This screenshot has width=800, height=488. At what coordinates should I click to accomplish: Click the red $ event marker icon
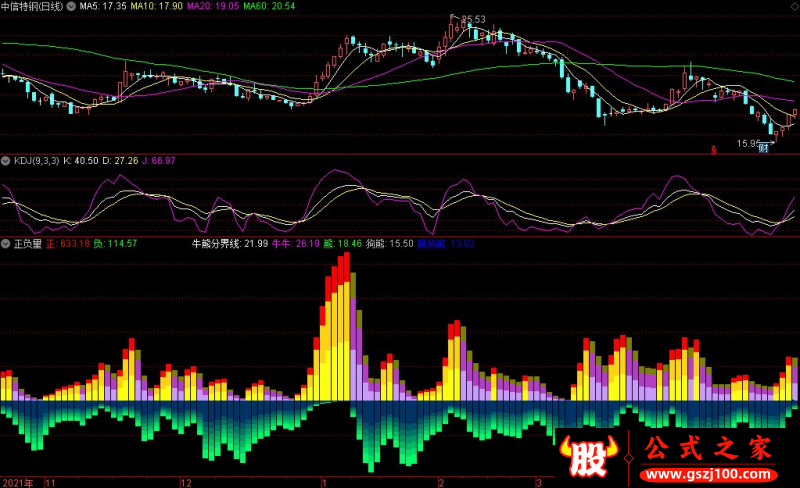tap(713, 150)
